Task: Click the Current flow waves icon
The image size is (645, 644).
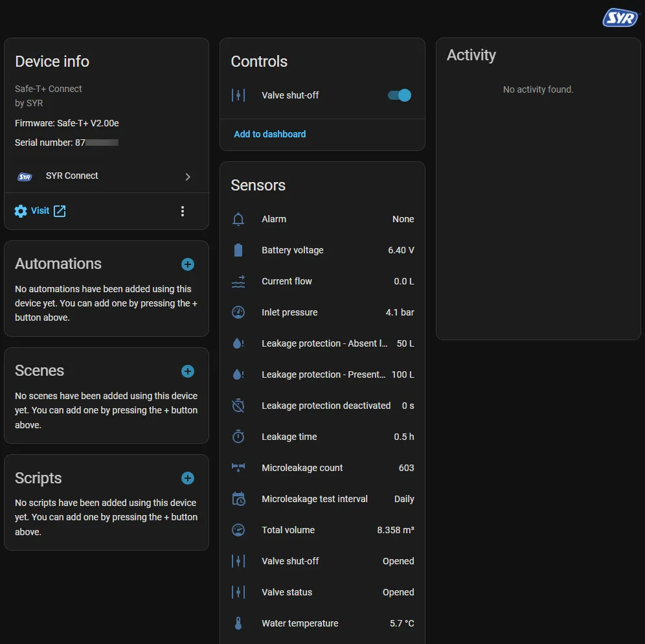Action: tap(238, 281)
